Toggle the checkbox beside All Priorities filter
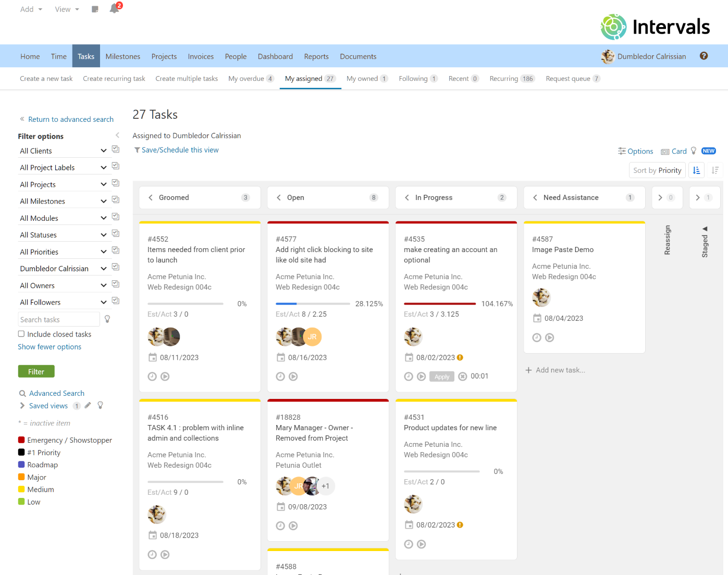Viewport: 728px width, 575px height. [115, 251]
